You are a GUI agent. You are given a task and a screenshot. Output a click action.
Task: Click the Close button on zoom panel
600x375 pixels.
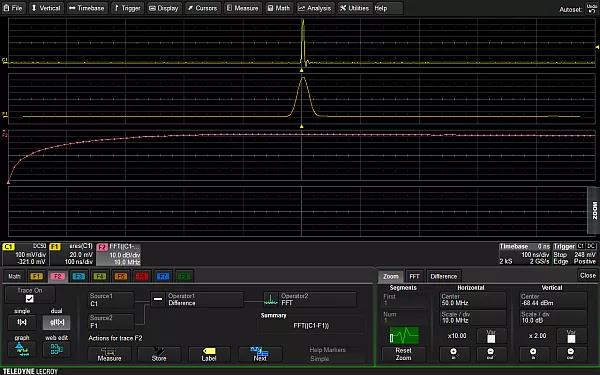click(587, 275)
